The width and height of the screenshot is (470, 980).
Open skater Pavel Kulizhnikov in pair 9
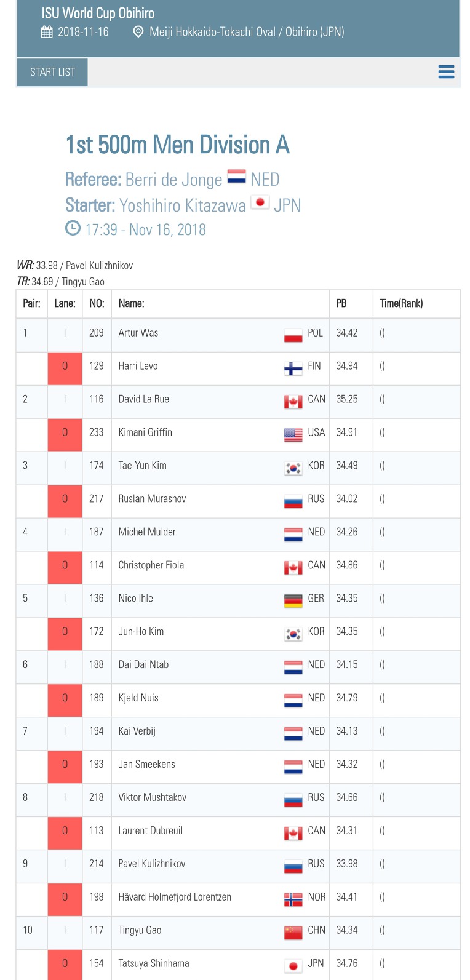pos(152,864)
